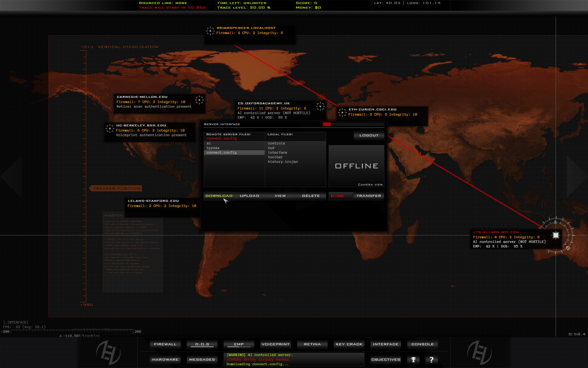Enable the VOICEPRINT authentication tool
This screenshot has height=368, width=588.
(275, 344)
